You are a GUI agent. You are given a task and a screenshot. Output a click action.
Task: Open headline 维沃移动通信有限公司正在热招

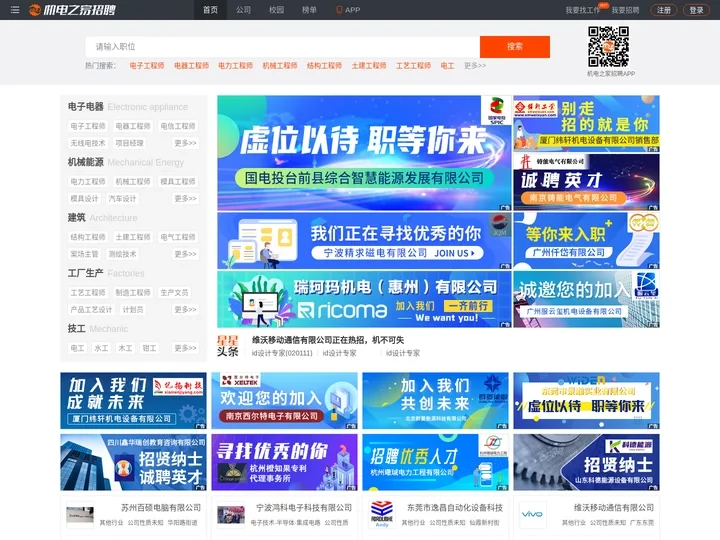[328, 340]
